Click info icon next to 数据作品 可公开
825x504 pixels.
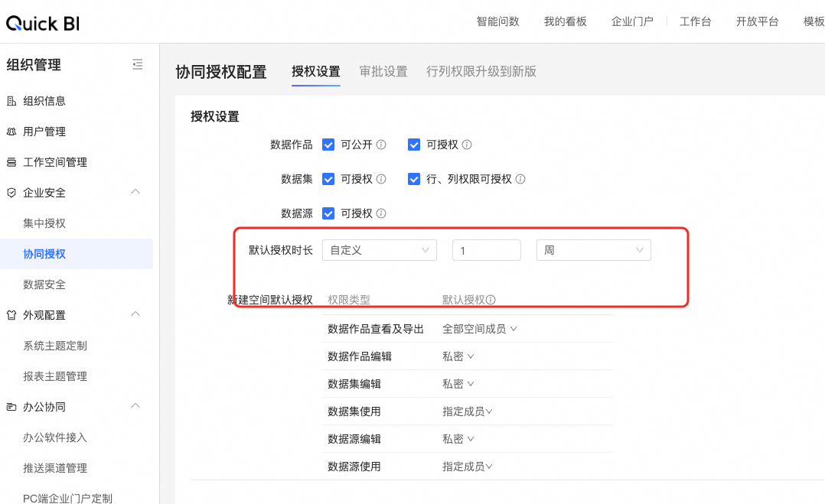[381, 145]
